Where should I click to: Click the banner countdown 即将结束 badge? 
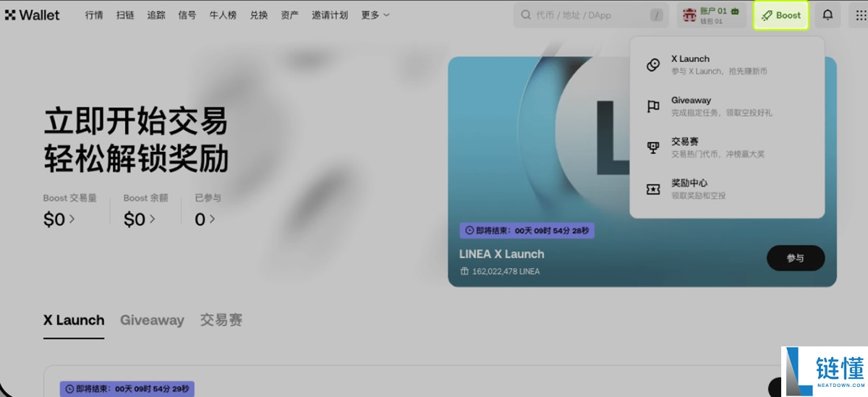pos(527,231)
